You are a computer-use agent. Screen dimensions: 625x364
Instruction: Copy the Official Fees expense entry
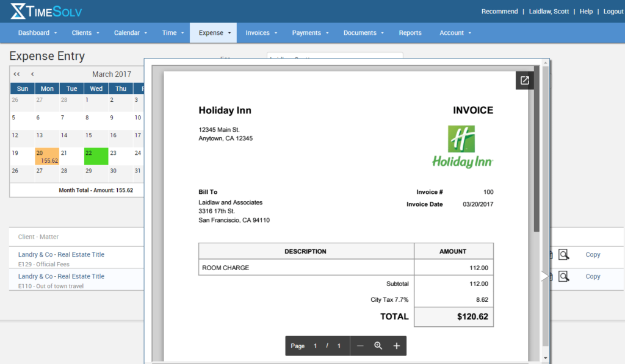coord(593,254)
